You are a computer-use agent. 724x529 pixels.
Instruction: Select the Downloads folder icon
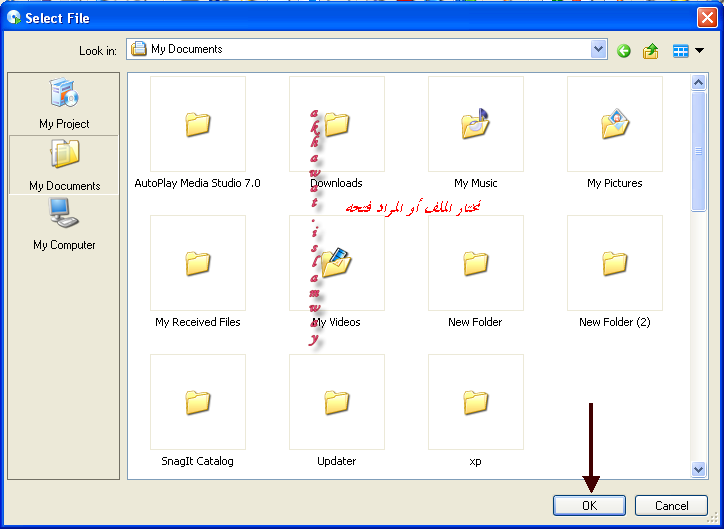point(337,124)
